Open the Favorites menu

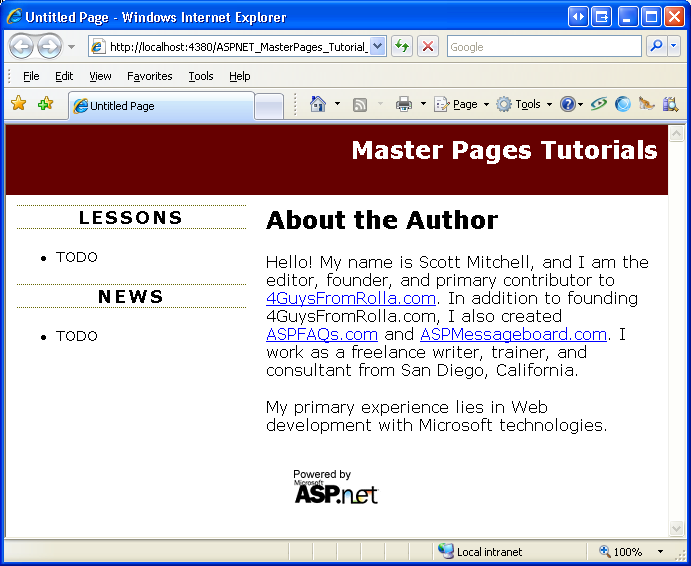click(149, 76)
